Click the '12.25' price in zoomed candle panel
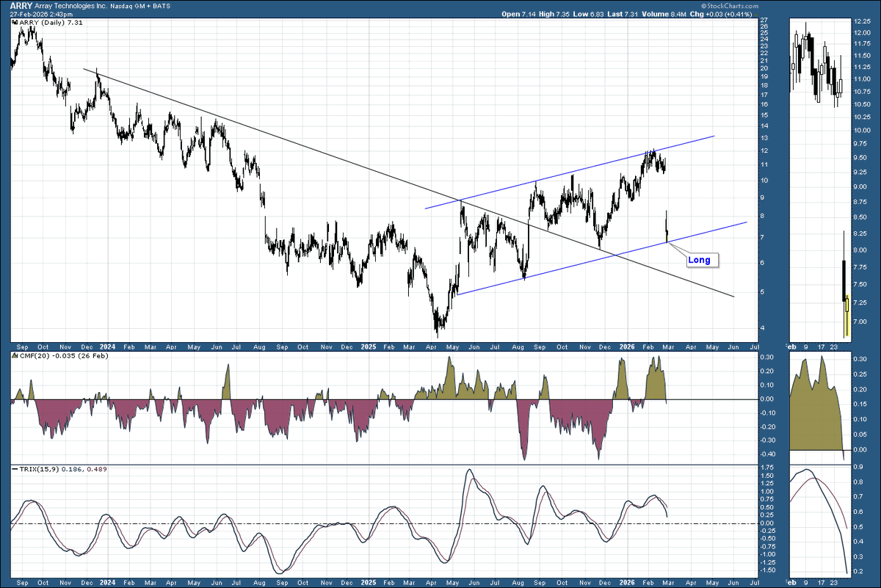 click(861, 22)
